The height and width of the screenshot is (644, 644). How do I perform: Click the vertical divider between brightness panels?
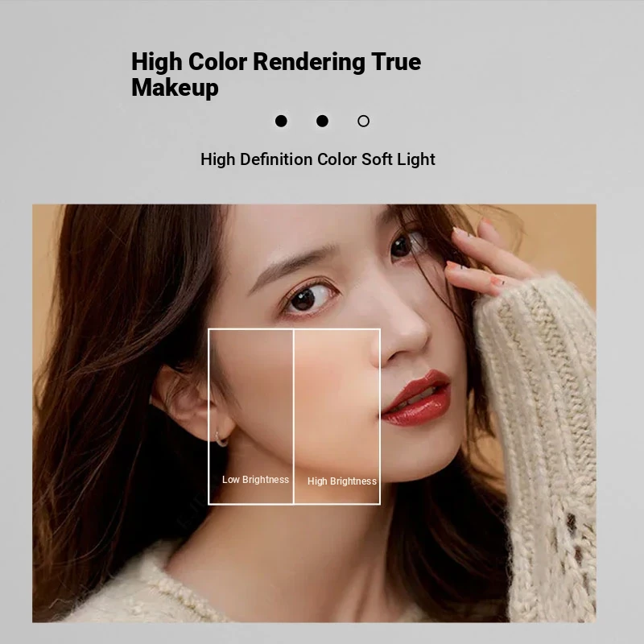click(294, 416)
